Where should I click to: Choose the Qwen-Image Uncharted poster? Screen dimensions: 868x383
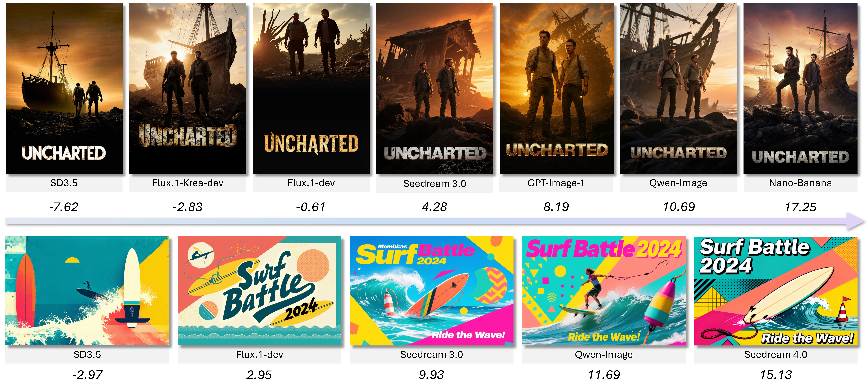click(x=678, y=88)
